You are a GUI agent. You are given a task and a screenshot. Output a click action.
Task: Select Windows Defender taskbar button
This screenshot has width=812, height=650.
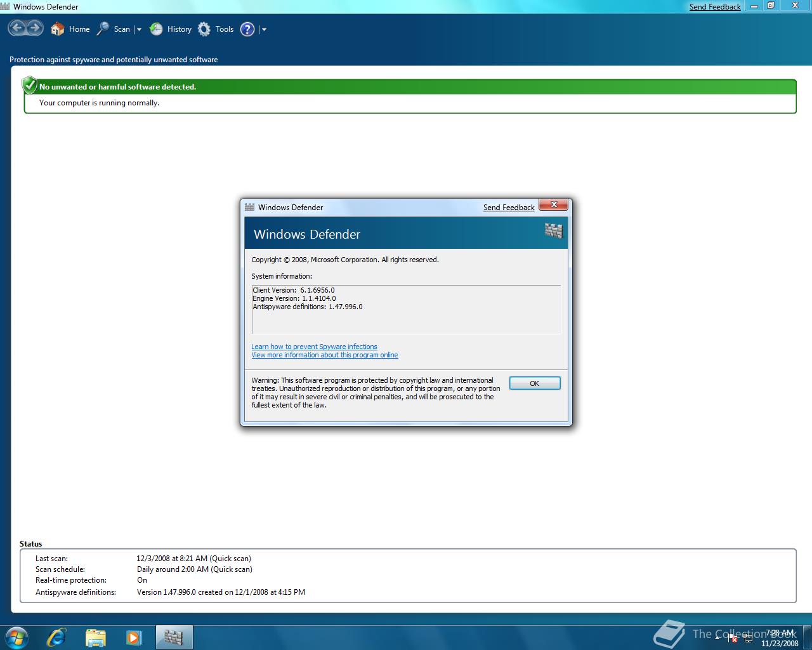tap(174, 637)
